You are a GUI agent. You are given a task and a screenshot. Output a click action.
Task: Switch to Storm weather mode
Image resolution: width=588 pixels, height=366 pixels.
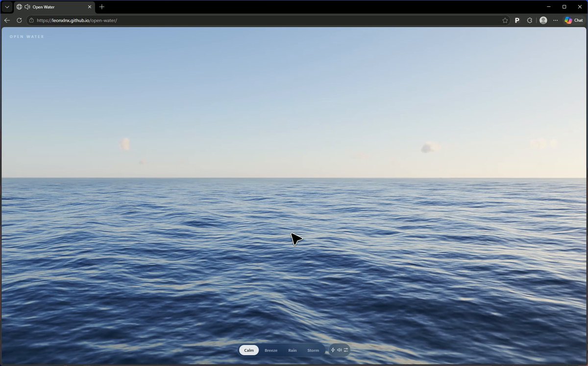313,350
